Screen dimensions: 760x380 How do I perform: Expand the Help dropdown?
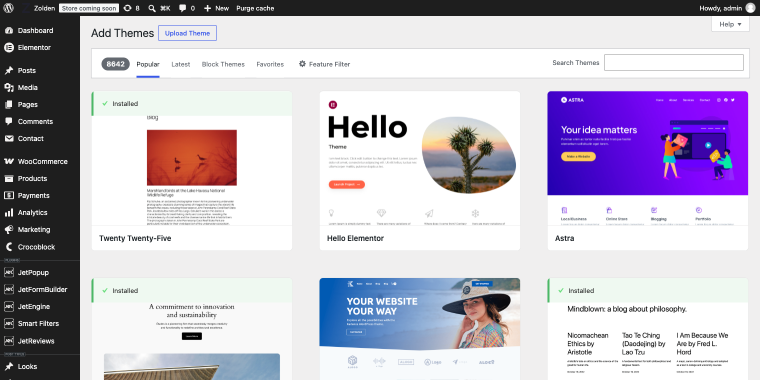(x=730, y=24)
